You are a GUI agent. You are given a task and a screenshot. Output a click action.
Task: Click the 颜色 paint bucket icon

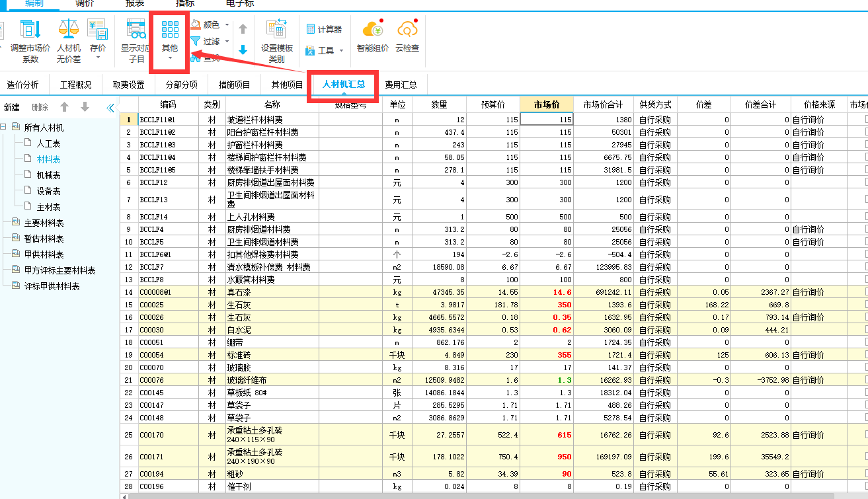pyautogui.click(x=196, y=25)
